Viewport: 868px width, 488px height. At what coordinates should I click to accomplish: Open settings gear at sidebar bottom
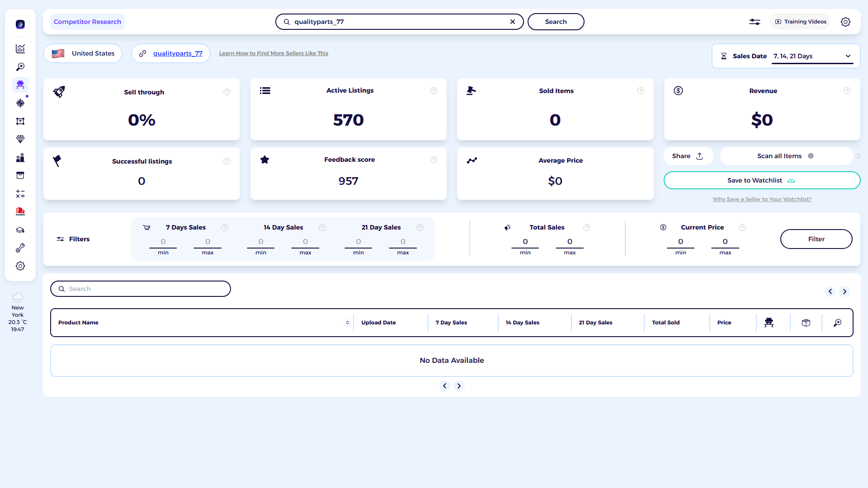[x=20, y=266]
